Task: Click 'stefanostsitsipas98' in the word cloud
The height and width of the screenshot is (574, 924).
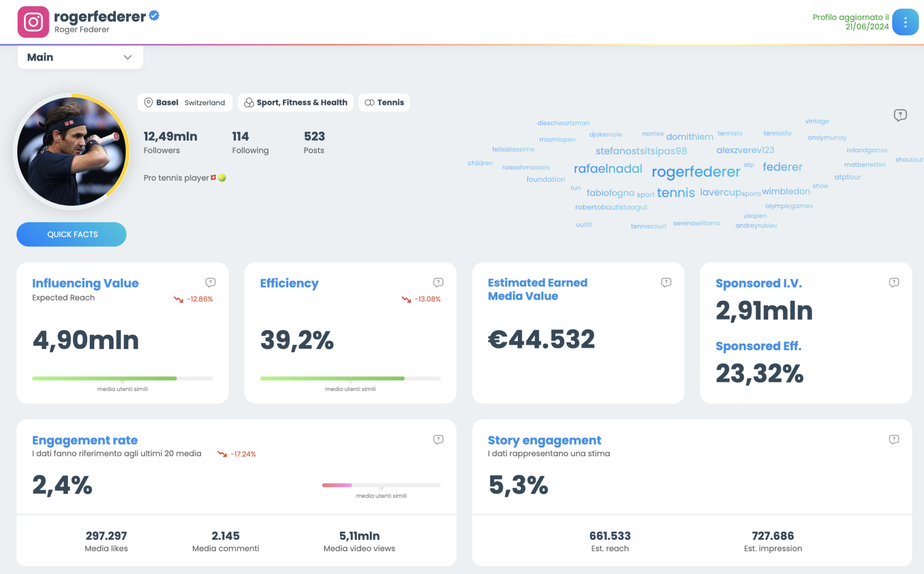Action: pos(641,151)
